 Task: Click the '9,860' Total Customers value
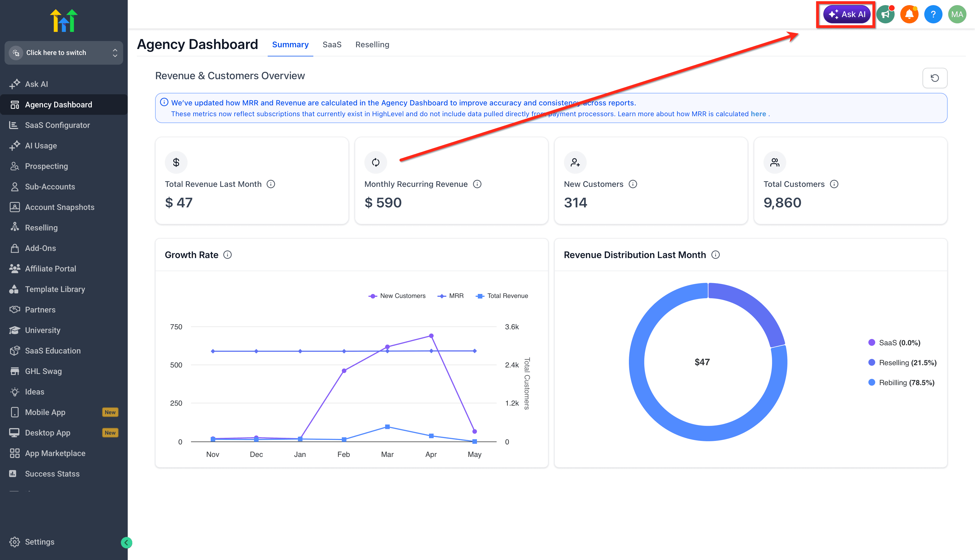point(782,203)
